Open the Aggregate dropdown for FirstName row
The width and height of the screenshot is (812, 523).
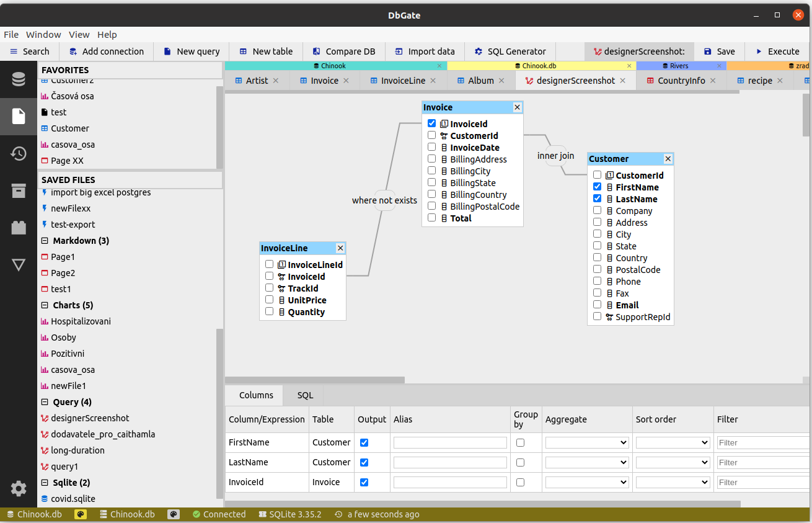586,442
